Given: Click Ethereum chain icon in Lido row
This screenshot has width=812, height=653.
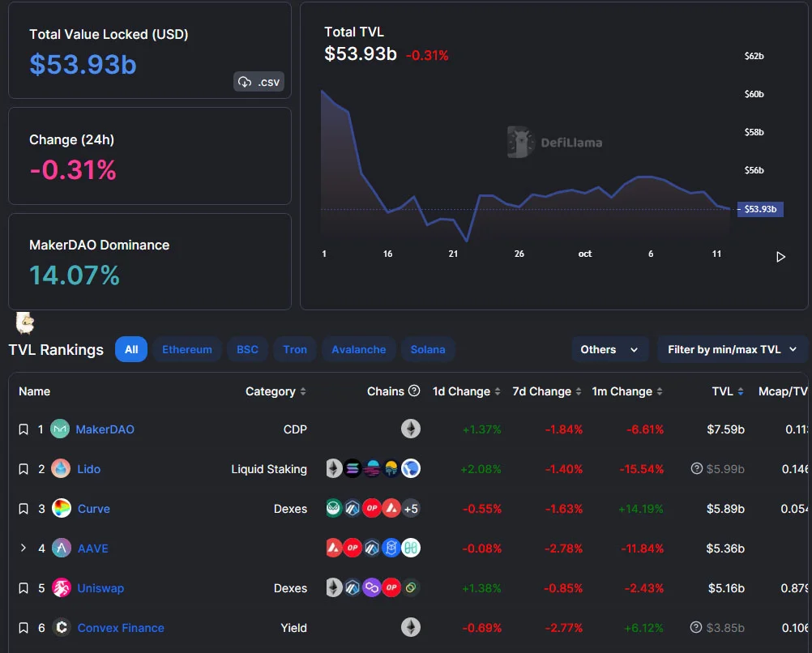Looking at the screenshot, I should (x=334, y=468).
